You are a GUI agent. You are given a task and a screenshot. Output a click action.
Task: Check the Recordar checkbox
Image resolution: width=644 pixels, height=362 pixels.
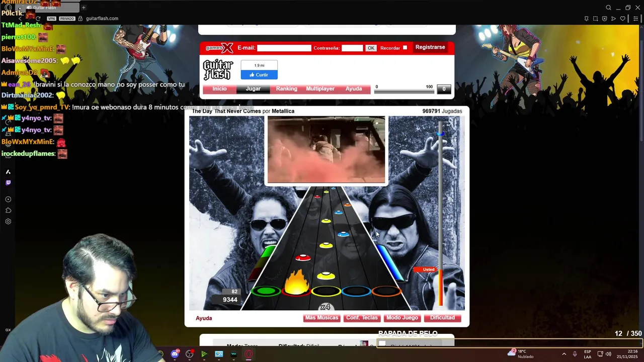pos(405,48)
